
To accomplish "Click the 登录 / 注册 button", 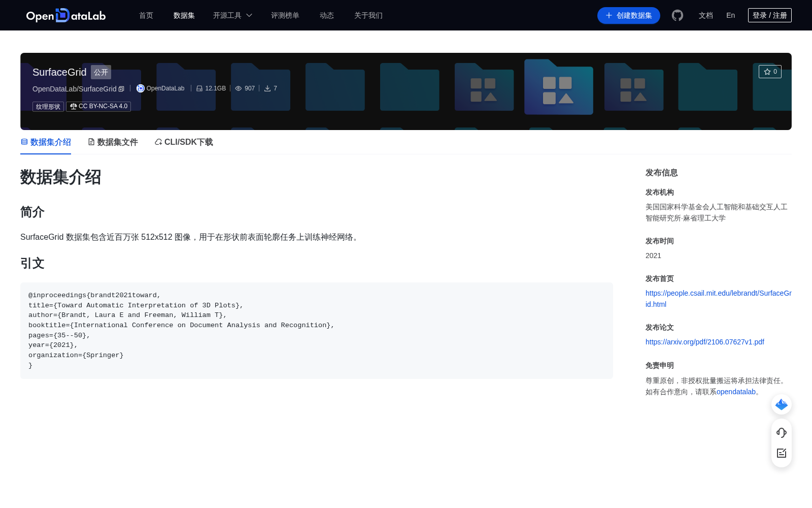I will [x=770, y=15].
